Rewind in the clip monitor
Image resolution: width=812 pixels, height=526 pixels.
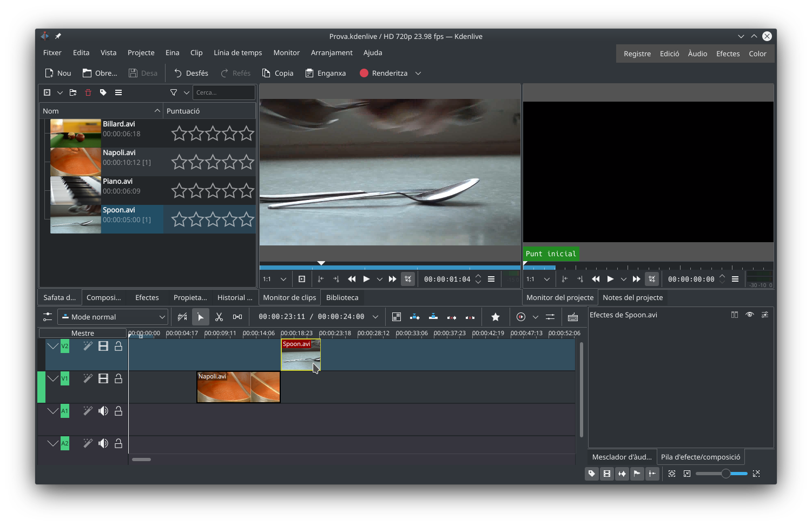tap(352, 279)
